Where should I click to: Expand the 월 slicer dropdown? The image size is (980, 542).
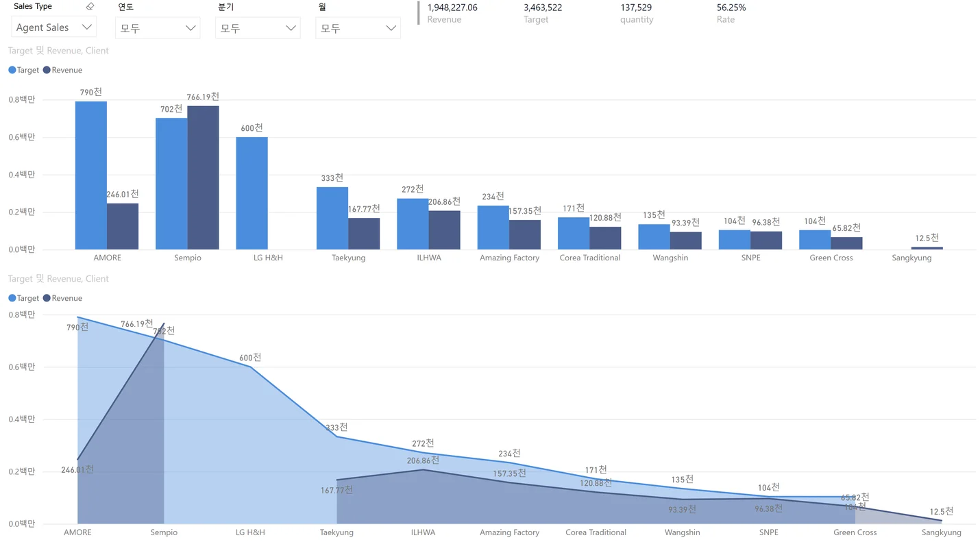coord(358,28)
